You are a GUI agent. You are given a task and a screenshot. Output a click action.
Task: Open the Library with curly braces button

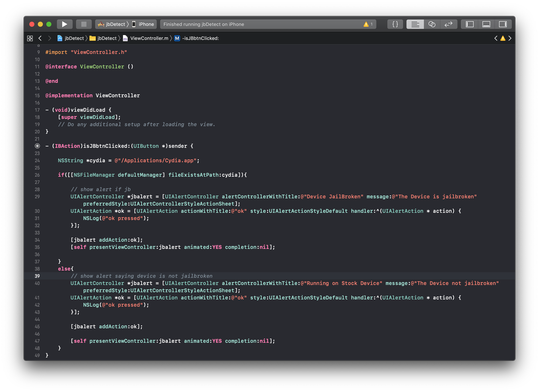[395, 24]
